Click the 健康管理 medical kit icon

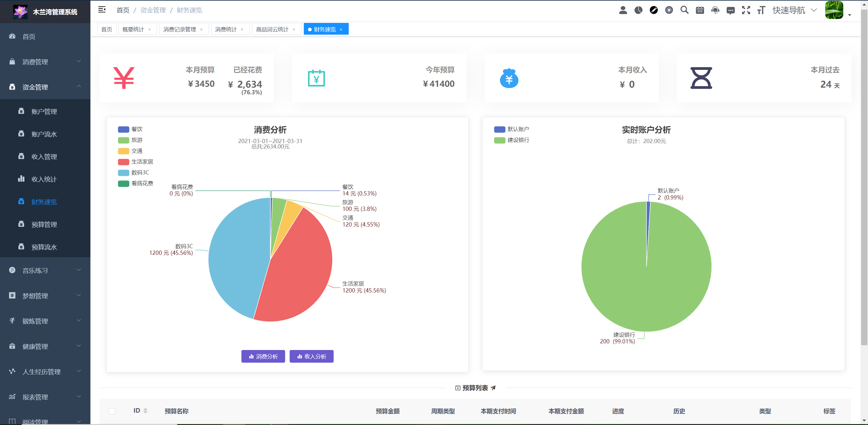coord(12,346)
